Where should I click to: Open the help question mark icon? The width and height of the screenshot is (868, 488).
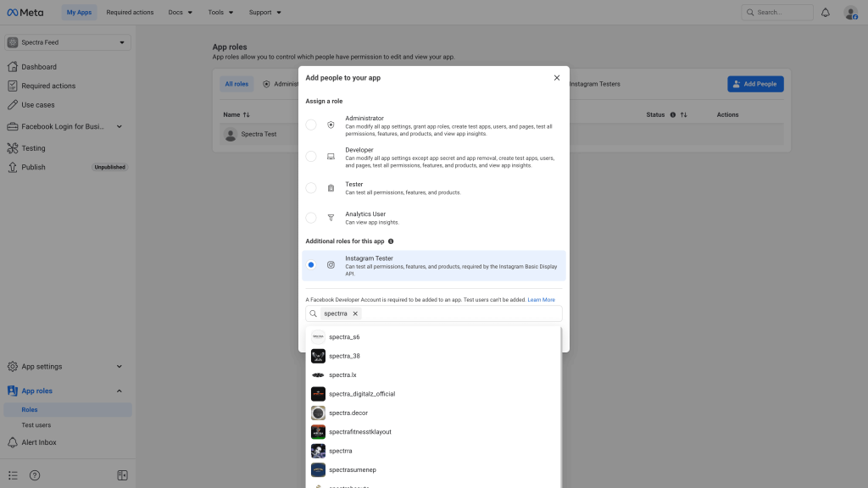point(35,475)
